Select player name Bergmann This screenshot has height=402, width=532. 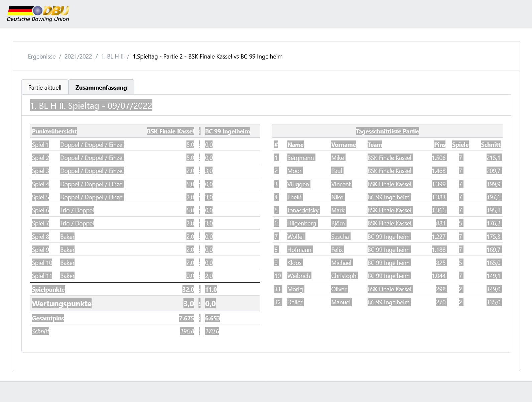point(301,158)
